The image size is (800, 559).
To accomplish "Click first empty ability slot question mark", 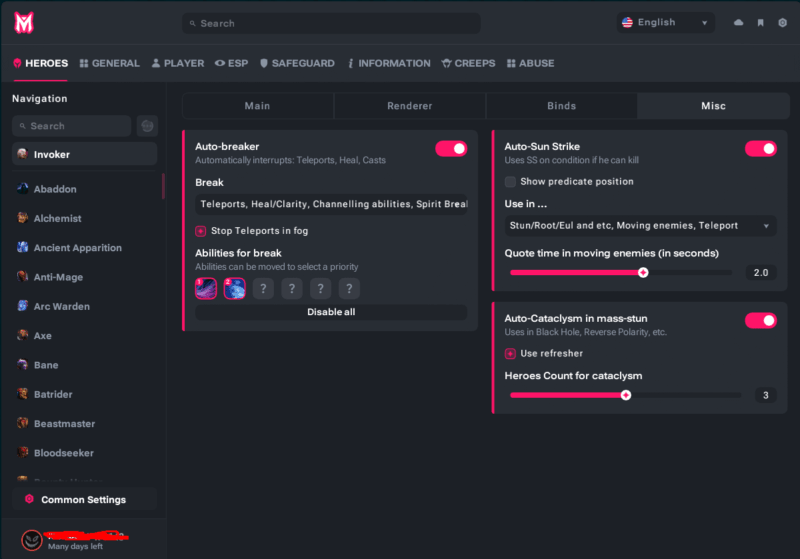I will [x=263, y=289].
